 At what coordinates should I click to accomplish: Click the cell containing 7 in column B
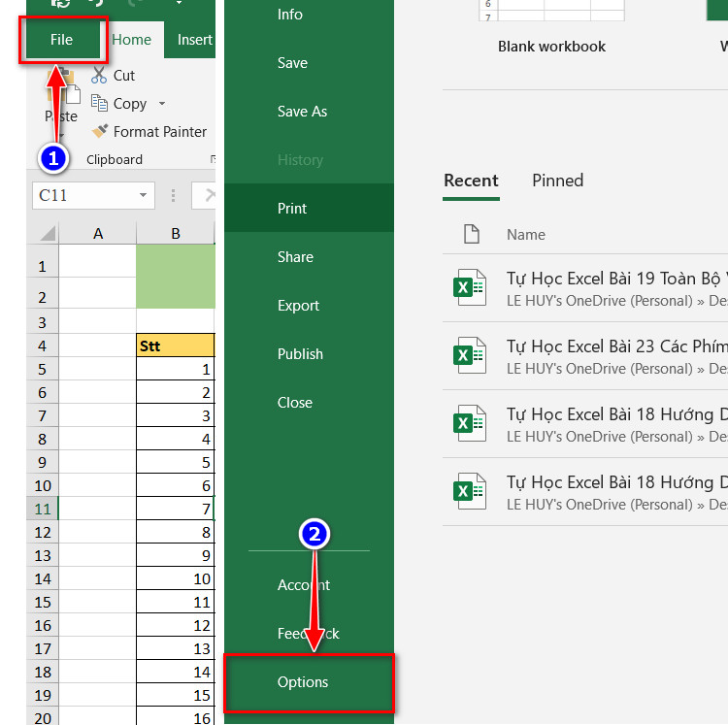pos(176,510)
